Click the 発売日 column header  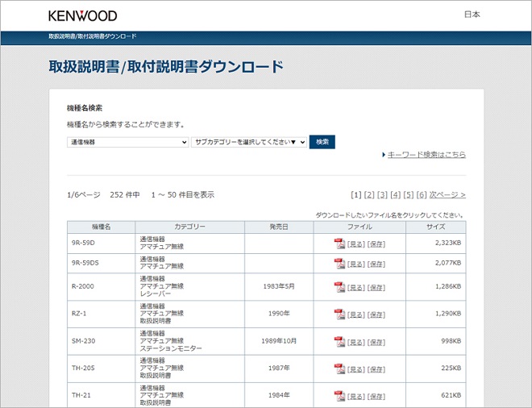click(x=279, y=227)
